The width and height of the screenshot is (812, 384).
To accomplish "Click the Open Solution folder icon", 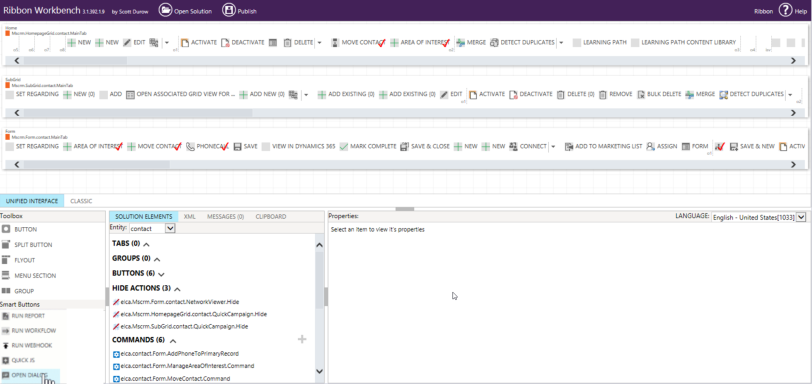I will click(165, 10).
